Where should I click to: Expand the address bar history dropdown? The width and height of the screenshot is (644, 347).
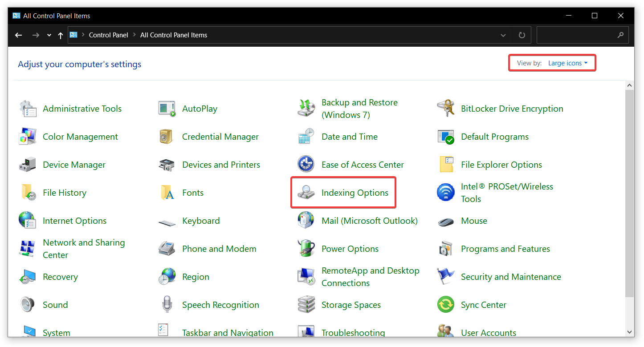503,35
